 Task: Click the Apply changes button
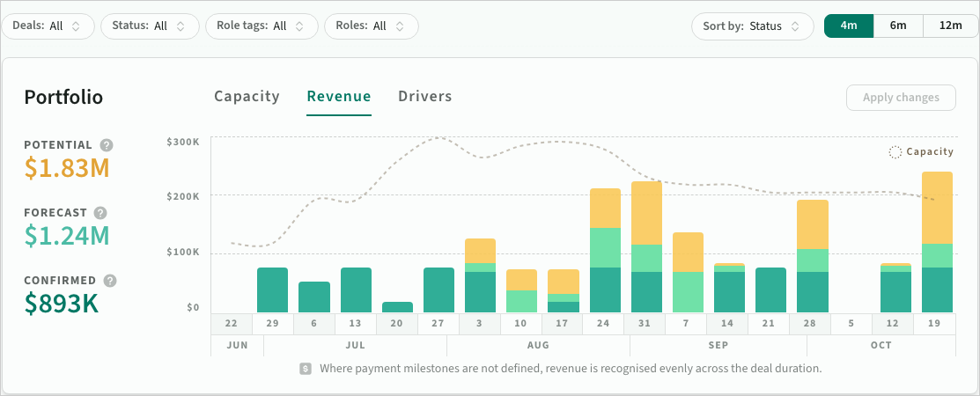point(901,98)
